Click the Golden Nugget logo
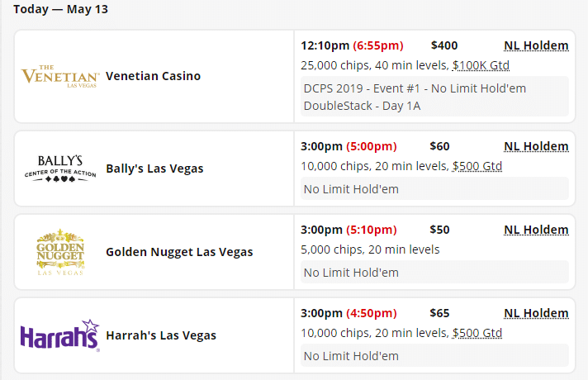The height and width of the screenshot is (380, 588). 60,252
